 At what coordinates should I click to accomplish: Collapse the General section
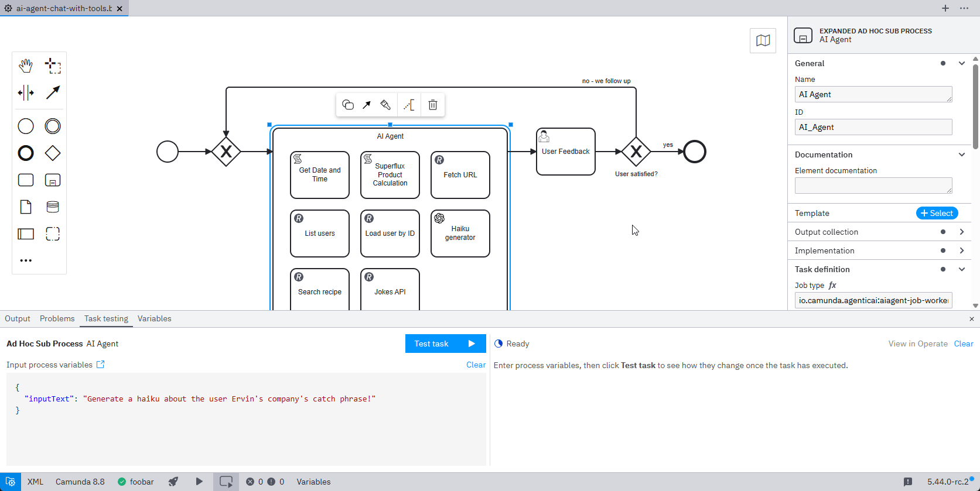pos(961,63)
